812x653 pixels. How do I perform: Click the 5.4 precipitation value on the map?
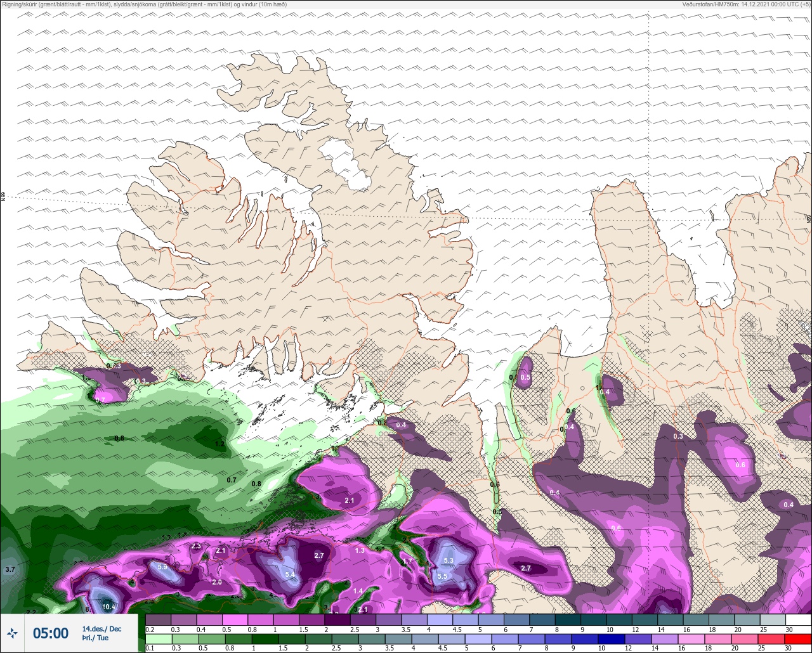[291, 574]
